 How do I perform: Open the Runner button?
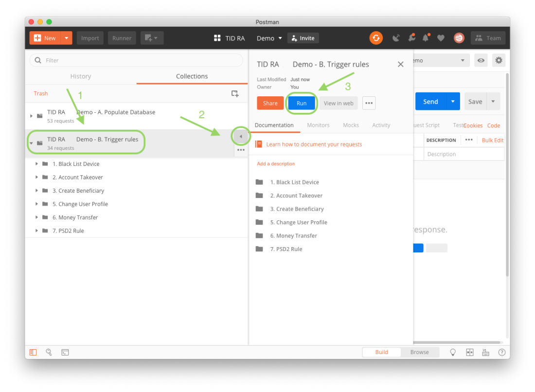pos(122,38)
